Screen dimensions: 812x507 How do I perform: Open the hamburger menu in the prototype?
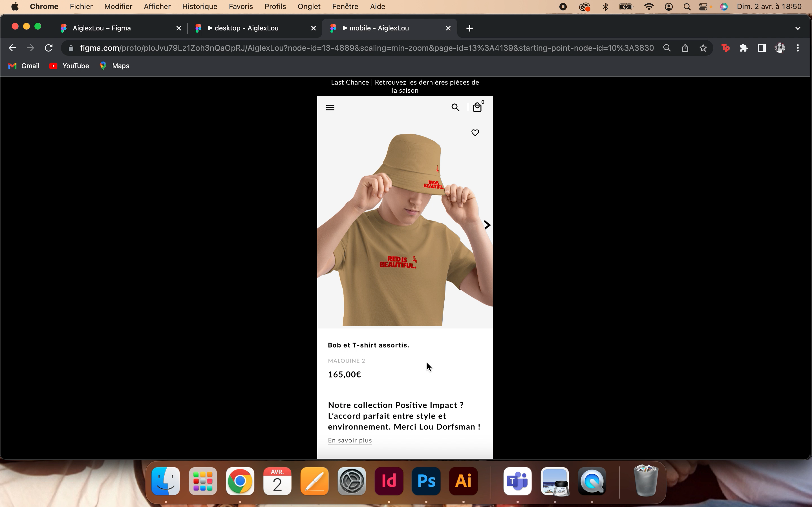(x=330, y=108)
